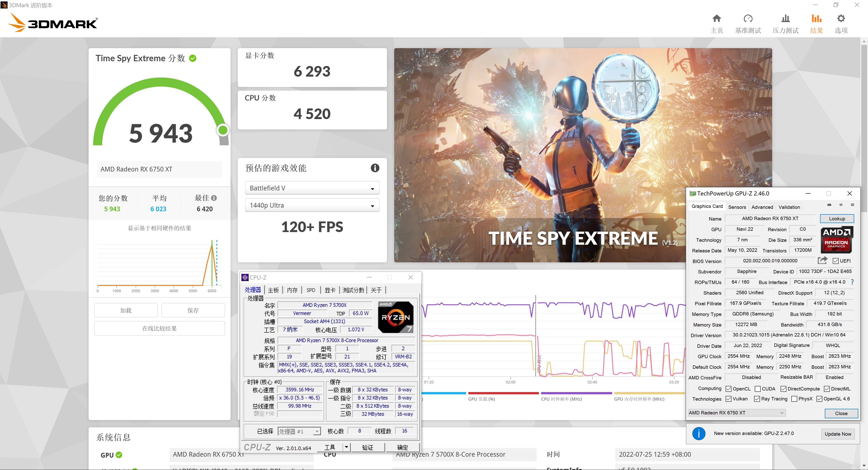The image size is (868, 470).
Task: Open the 1440p Ultra resolution dropdown
Action: pyautogui.click(x=312, y=205)
